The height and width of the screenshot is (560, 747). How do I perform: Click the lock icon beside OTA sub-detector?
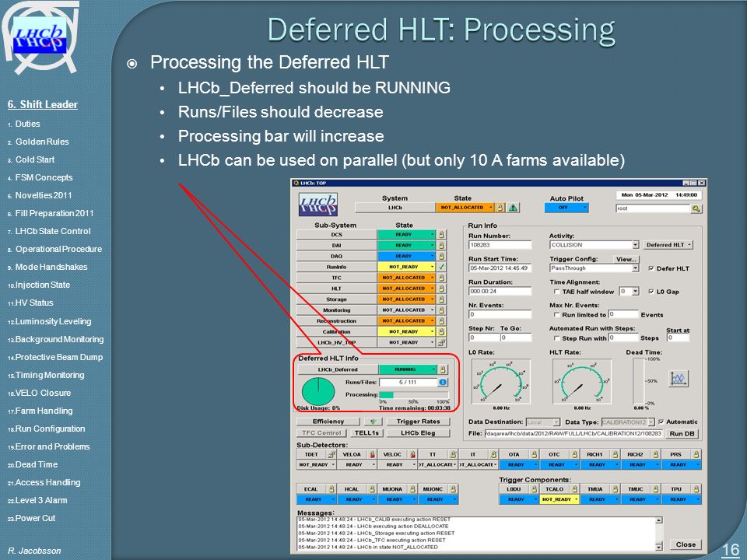[x=535, y=455]
